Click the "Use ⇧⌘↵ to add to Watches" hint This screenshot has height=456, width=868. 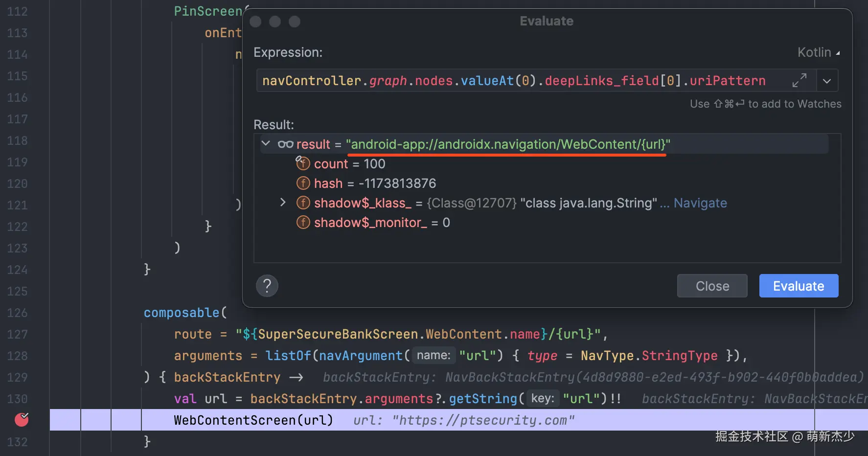(765, 104)
